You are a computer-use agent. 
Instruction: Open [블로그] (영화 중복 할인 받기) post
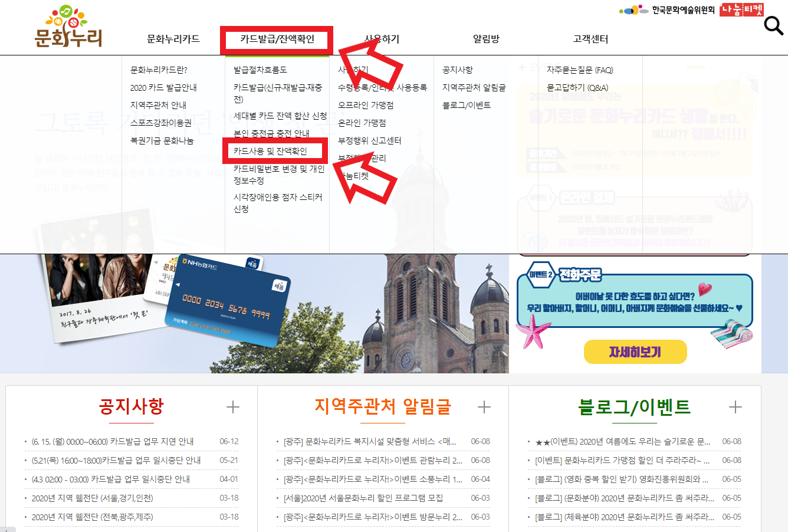pyautogui.click(x=622, y=479)
